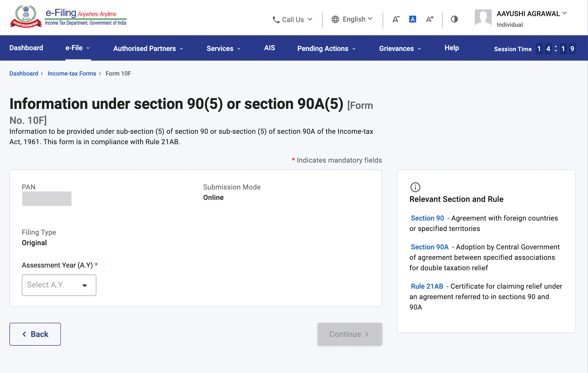Click the Continue button
Image resolution: width=588 pixels, height=373 pixels.
click(x=349, y=334)
